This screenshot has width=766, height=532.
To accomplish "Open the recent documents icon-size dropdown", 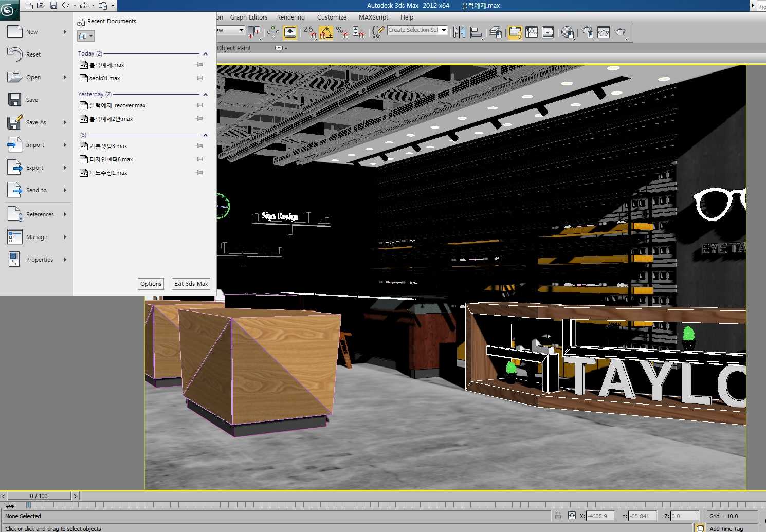I will click(x=86, y=36).
